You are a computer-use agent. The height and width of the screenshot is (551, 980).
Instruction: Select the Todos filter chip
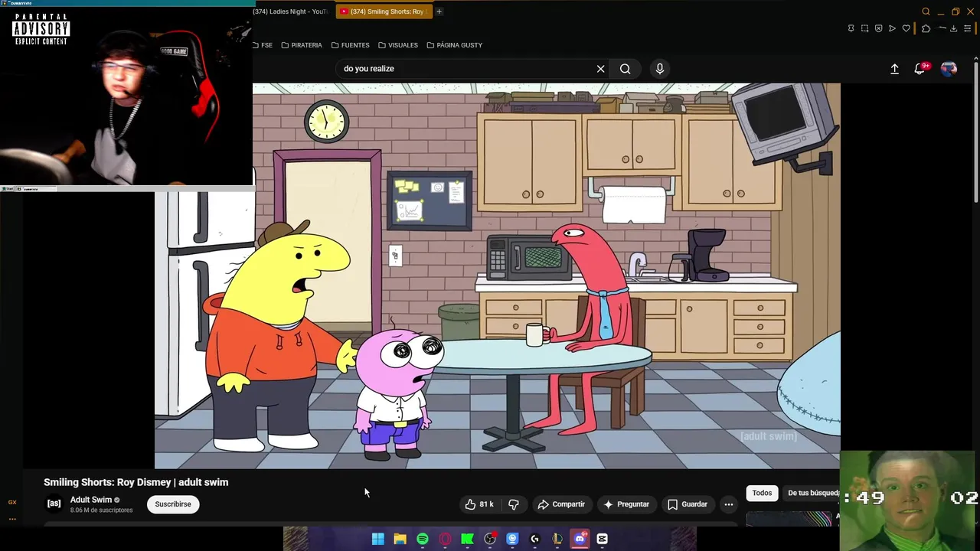(x=762, y=493)
